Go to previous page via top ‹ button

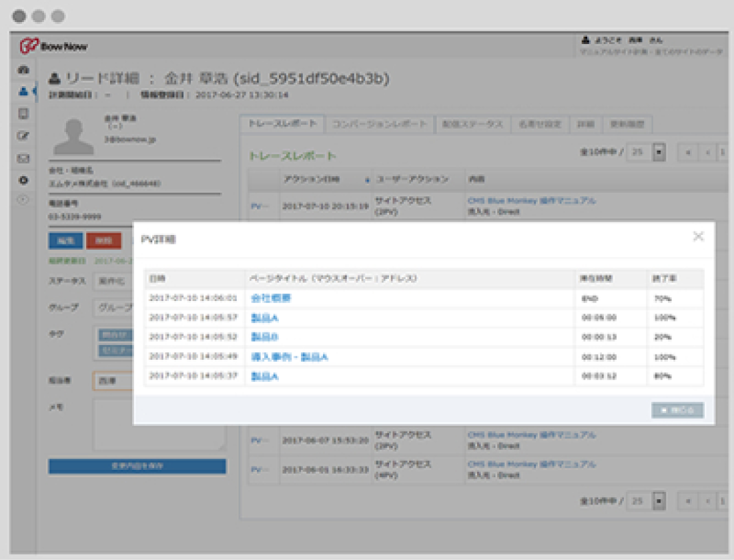[x=707, y=152]
